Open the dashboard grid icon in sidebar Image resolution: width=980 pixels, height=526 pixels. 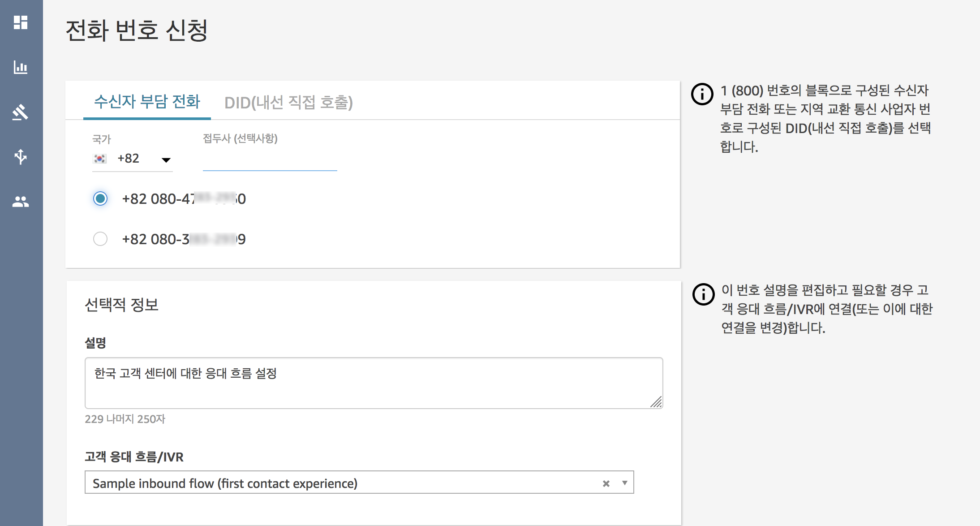(21, 22)
